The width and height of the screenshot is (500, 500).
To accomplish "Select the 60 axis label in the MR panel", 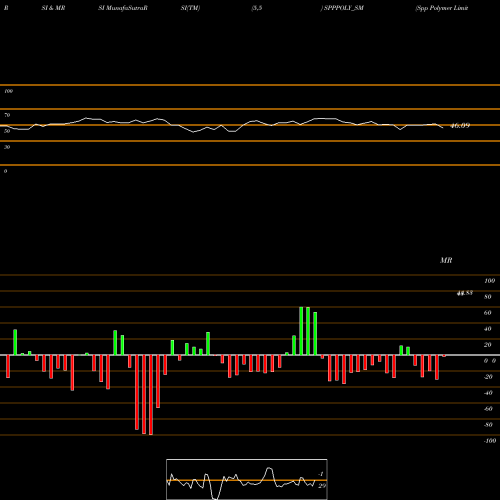I will 487,313.
